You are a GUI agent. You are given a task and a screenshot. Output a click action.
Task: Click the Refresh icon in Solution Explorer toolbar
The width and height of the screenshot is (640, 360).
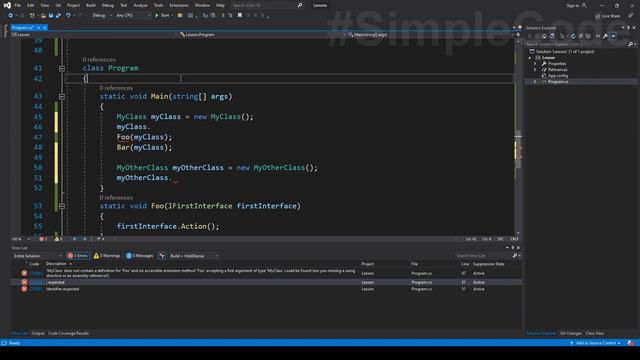(573, 36)
